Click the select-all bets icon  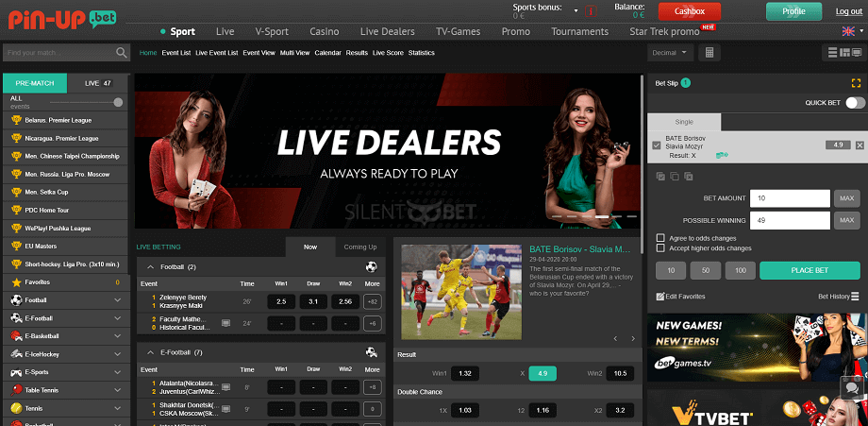click(x=660, y=176)
